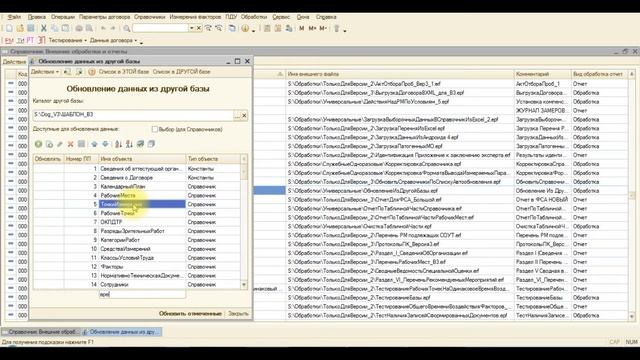Click the Save diskette icon in main toolbar
Screen dimensions: 640x360
click(x=31, y=28)
